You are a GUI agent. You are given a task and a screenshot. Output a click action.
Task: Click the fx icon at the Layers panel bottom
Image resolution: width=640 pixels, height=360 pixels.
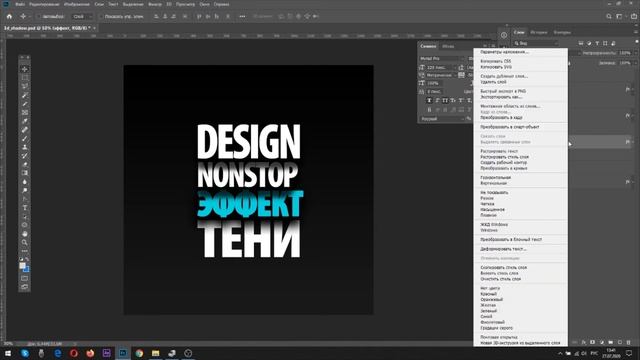tap(584, 342)
